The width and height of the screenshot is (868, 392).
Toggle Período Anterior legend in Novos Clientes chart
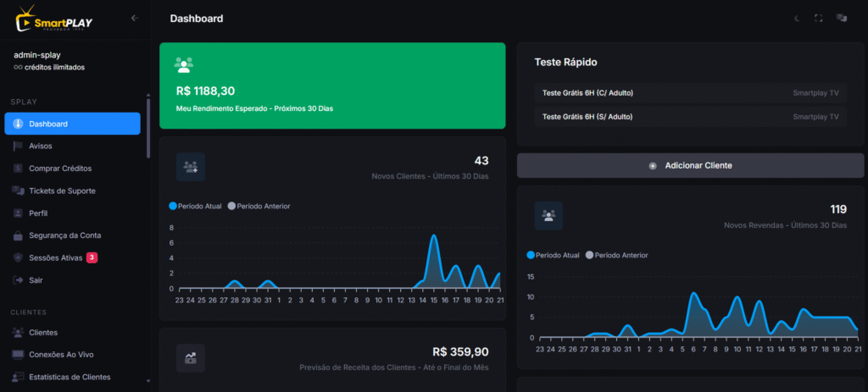(x=259, y=207)
